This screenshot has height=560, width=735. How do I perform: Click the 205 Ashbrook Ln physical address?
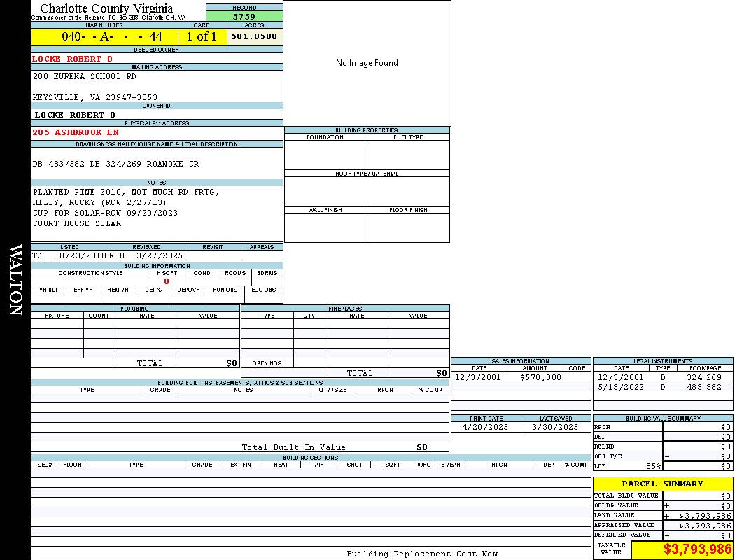point(76,132)
